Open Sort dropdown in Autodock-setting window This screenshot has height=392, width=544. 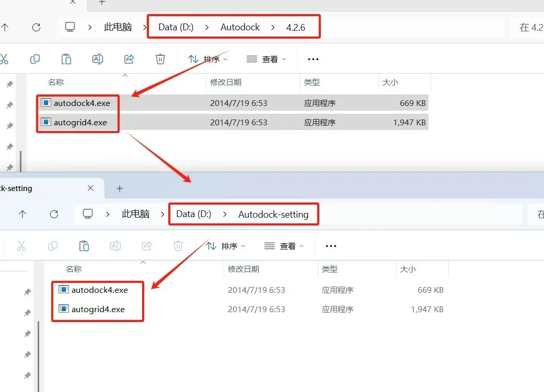pos(225,246)
